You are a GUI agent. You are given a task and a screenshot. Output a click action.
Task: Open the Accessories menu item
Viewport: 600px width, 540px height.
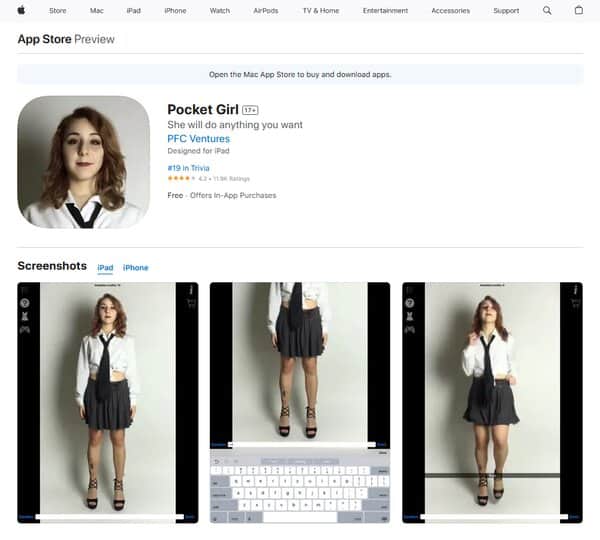tap(450, 11)
